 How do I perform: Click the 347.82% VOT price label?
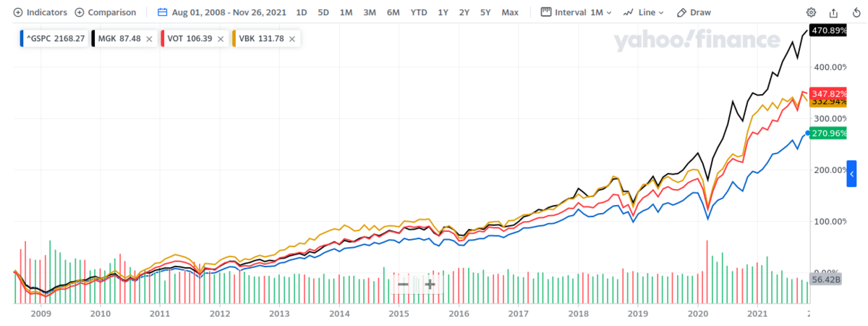click(x=828, y=94)
